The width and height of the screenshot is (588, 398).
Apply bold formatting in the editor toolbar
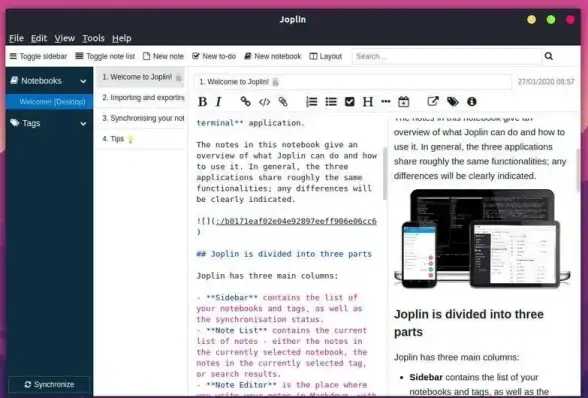point(202,102)
